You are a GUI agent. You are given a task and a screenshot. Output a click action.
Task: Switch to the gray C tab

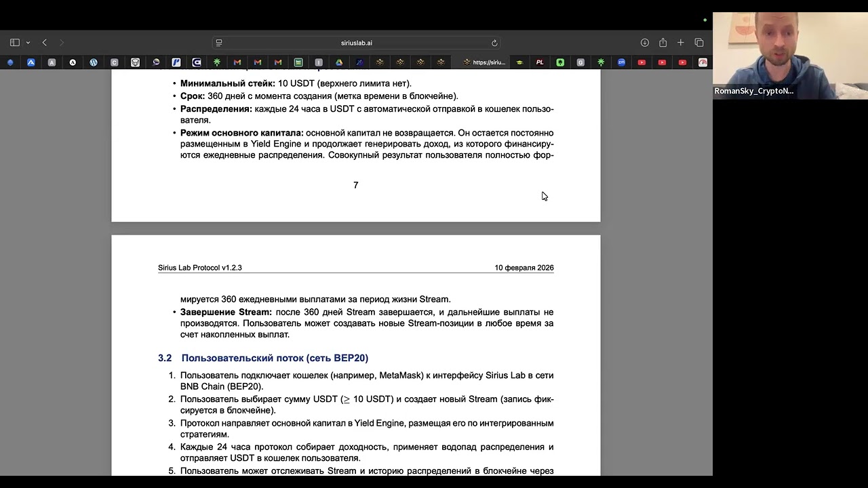(114, 62)
